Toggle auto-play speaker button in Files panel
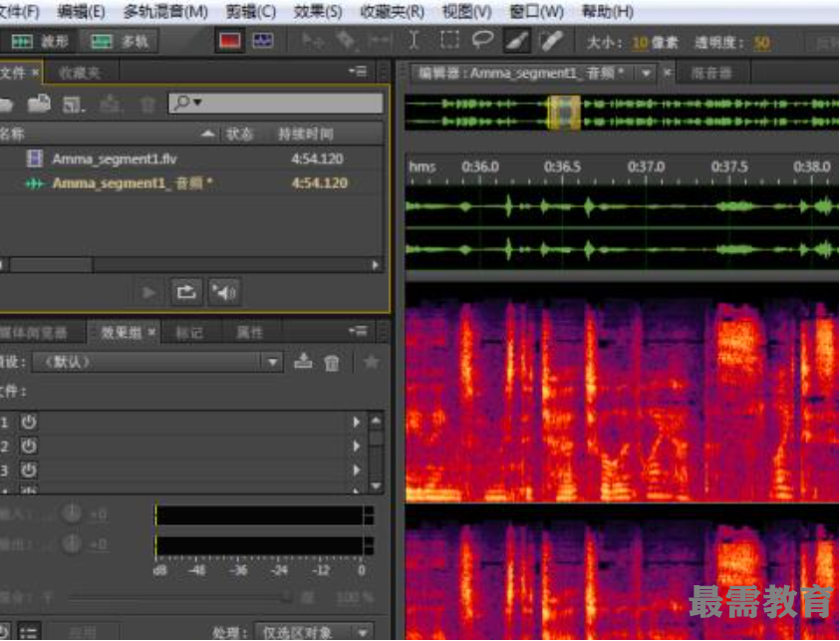Viewport: 840px width, 641px height. click(x=224, y=292)
